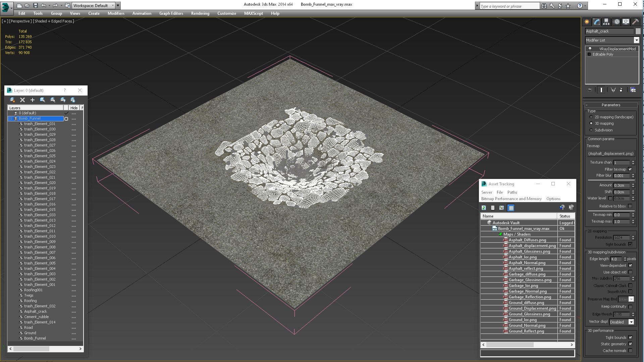This screenshot has height=362, width=644.
Task: Create a new layer with plus icon
Action: tap(33, 100)
